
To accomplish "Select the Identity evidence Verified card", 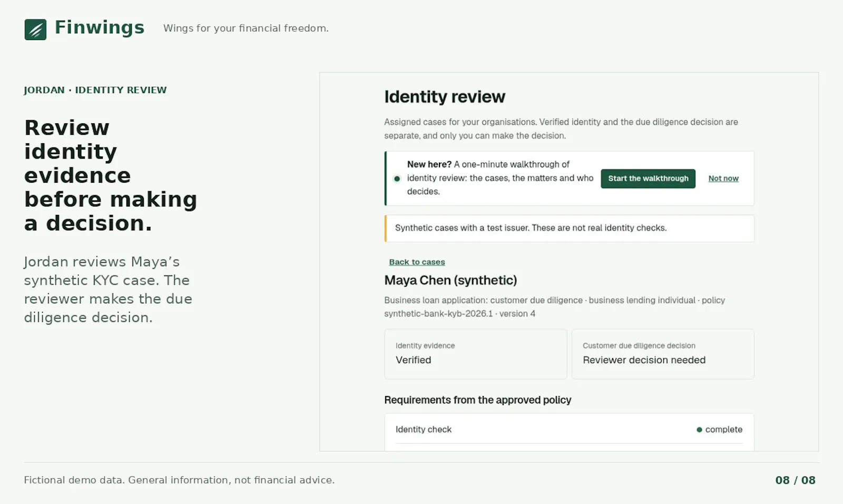I will coord(476,354).
